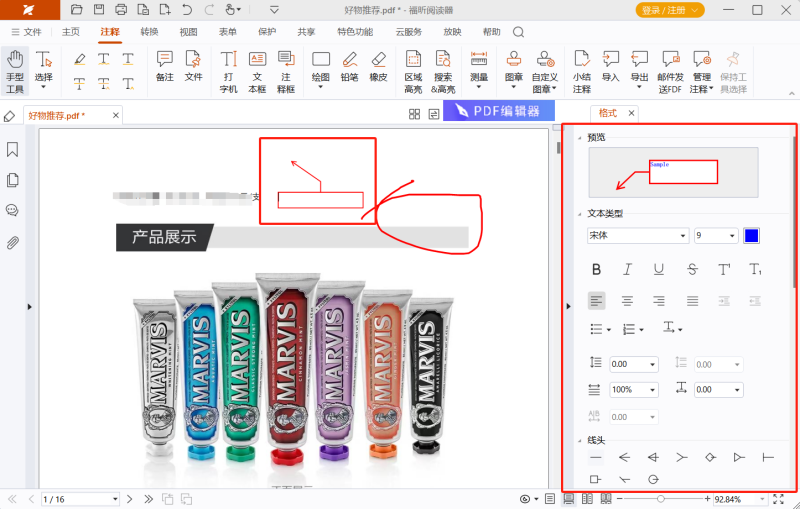Click the line spacing 0.00 field
Image resolution: width=800 pixels, height=509 pixels.
(x=634, y=364)
